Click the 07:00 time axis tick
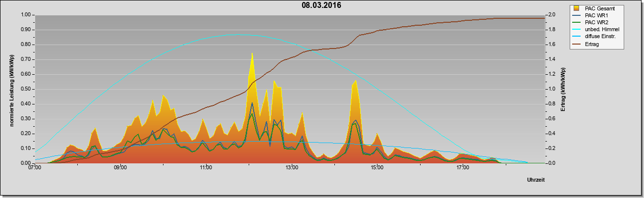This screenshot has width=644, height=198. click(35, 168)
